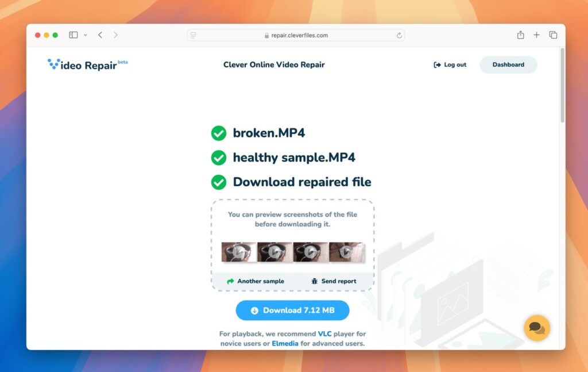The image size is (588, 372).
Task: Click the green check beside healthy sample.MP4
Action: click(218, 158)
